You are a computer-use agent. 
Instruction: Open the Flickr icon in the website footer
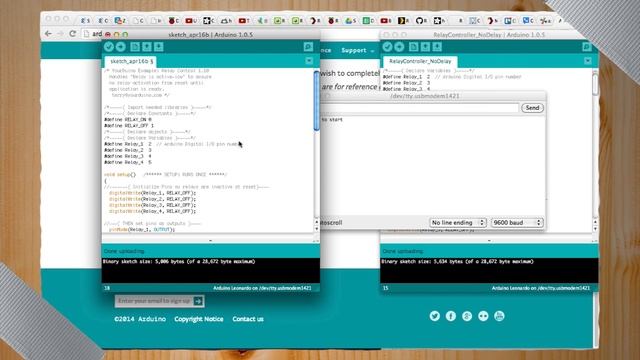click(483, 316)
